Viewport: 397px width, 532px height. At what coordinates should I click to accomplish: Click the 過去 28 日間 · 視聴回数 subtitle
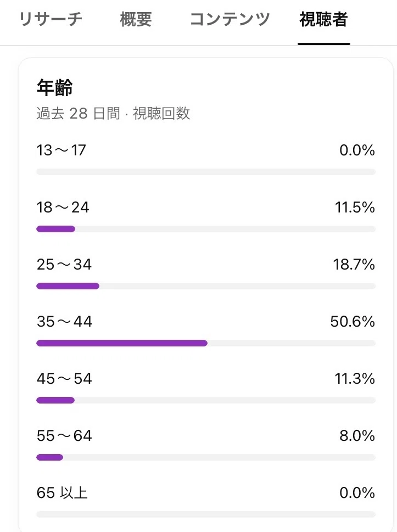point(113,113)
